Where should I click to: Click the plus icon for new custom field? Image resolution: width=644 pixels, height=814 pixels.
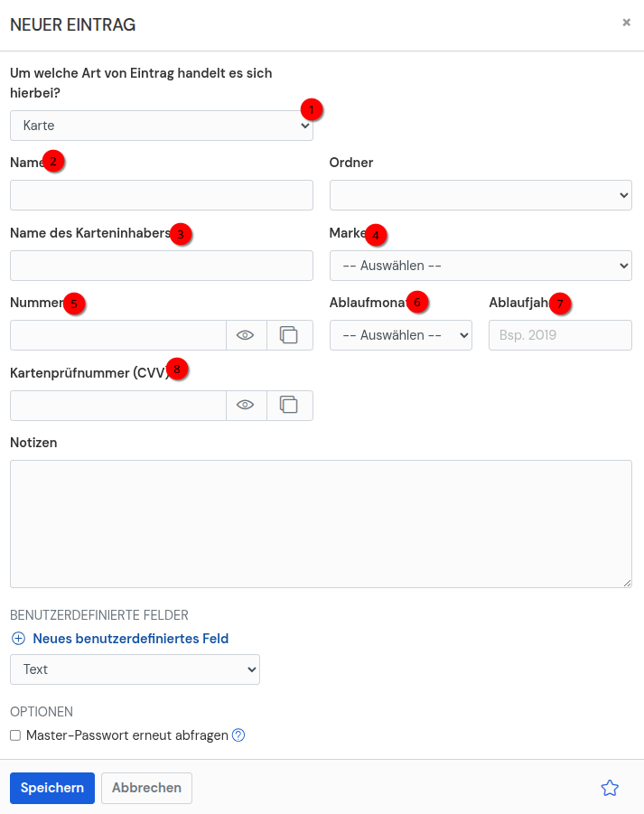coord(18,639)
